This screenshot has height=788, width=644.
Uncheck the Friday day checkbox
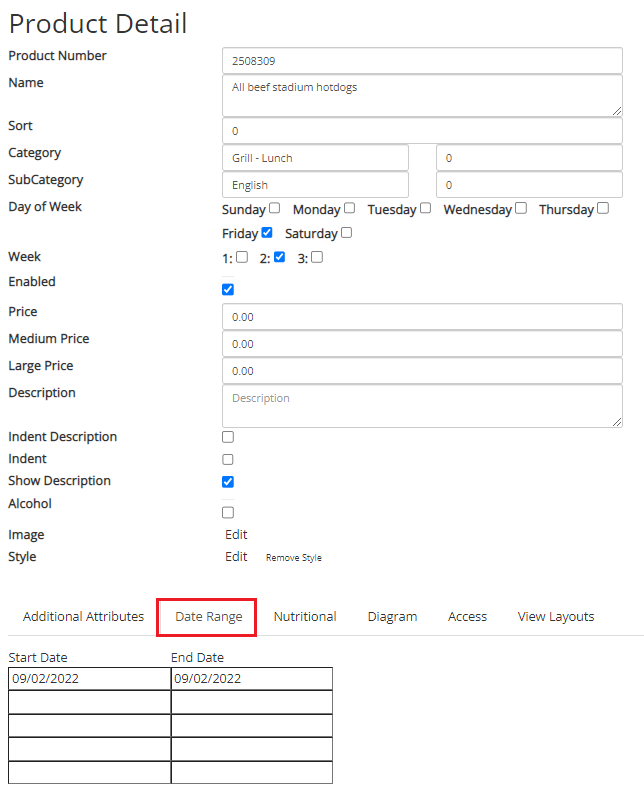267,232
